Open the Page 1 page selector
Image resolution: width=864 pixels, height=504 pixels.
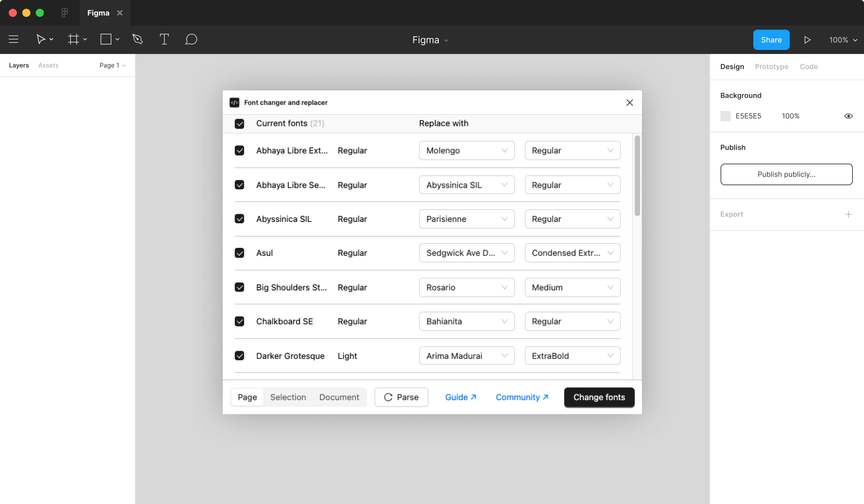[112, 65]
